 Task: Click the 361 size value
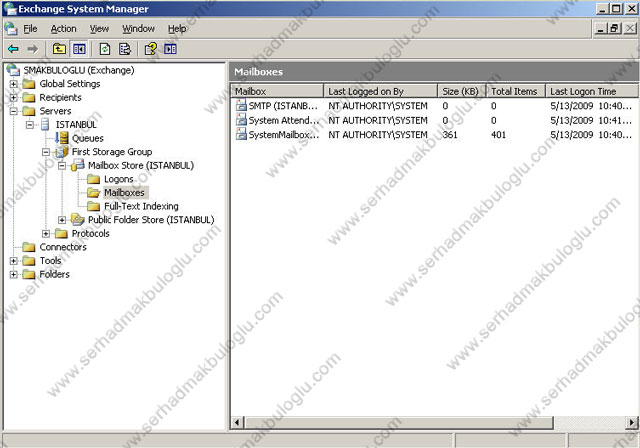pyautogui.click(x=450, y=135)
